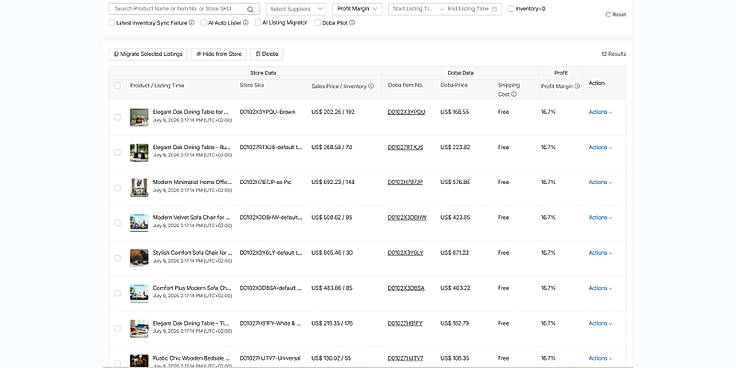Image resolution: width=736 pixels, height=368 pixels.
Task: Click Hide from Store button
Action: (219, 54)
